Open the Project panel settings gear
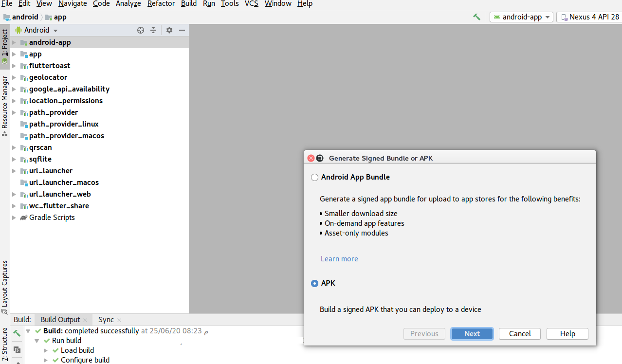The width and height of the screenshot is (622, 364). (169, 30)
